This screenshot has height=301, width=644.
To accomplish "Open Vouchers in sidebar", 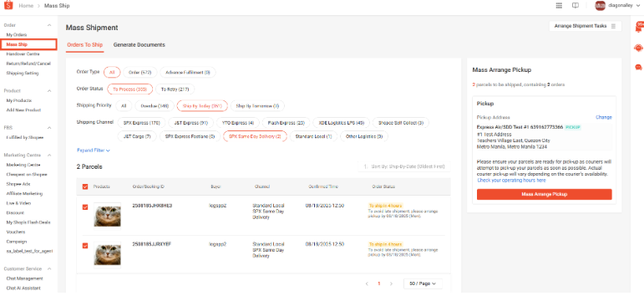I will pyautogui.click(x=16, y=232).
